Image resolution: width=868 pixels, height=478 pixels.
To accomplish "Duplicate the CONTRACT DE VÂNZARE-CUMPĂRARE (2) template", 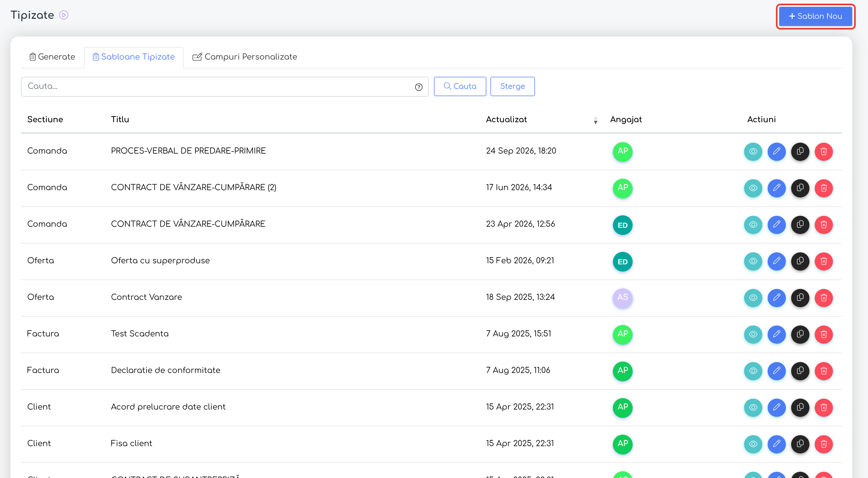I will (800, 188).
